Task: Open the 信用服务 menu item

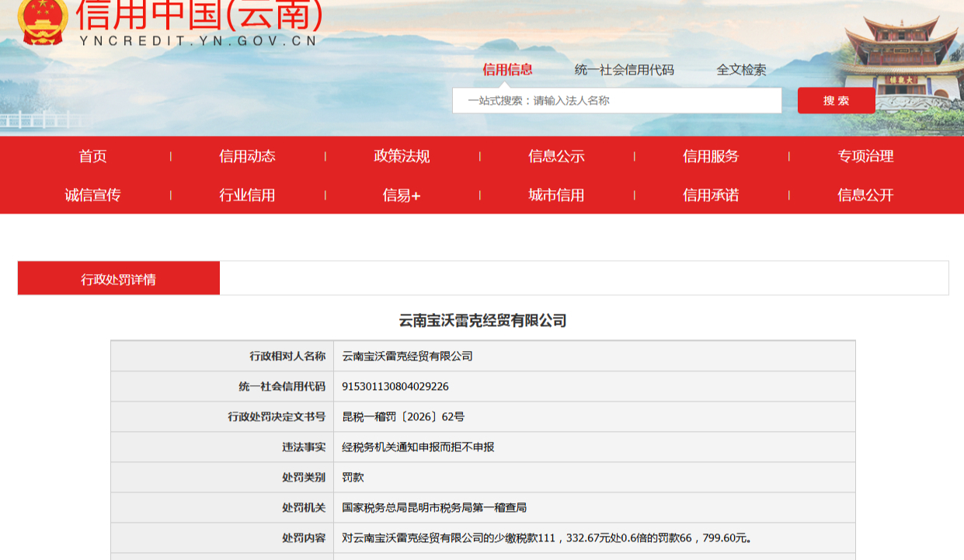Action: coord(711,156)
